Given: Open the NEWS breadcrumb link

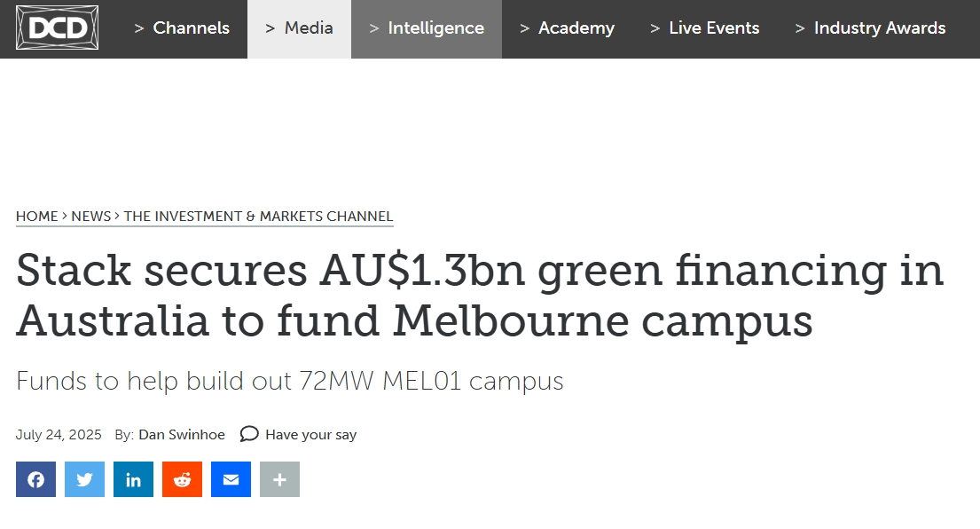Looking at the screenshot, I should 90,216.
